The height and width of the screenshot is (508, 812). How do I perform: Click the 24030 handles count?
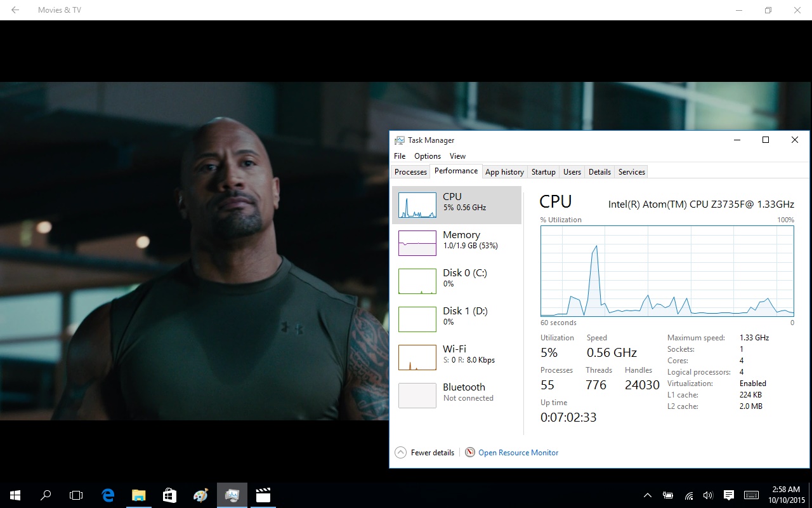(x=642, y=385)
